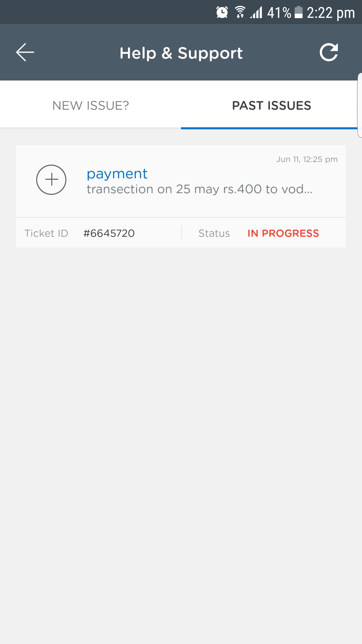Tap the 41% battery percentage text

(x=279, y=13)
